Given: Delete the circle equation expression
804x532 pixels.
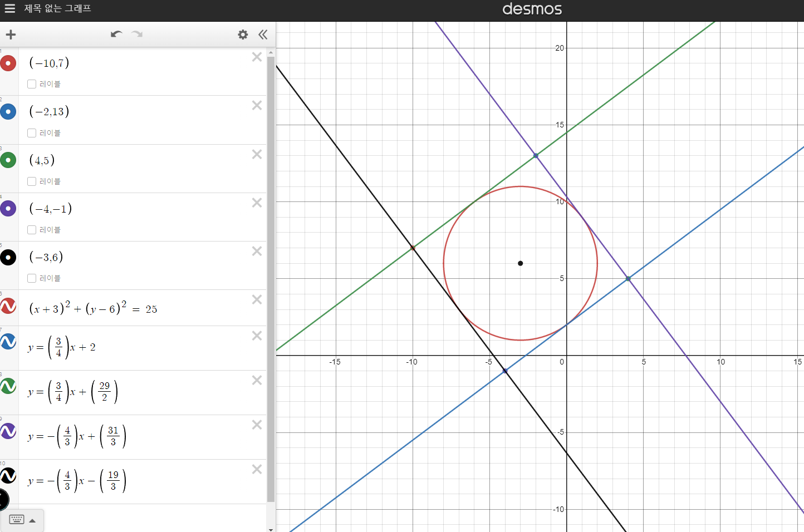Looking at the screenshot, I should 257,299.
